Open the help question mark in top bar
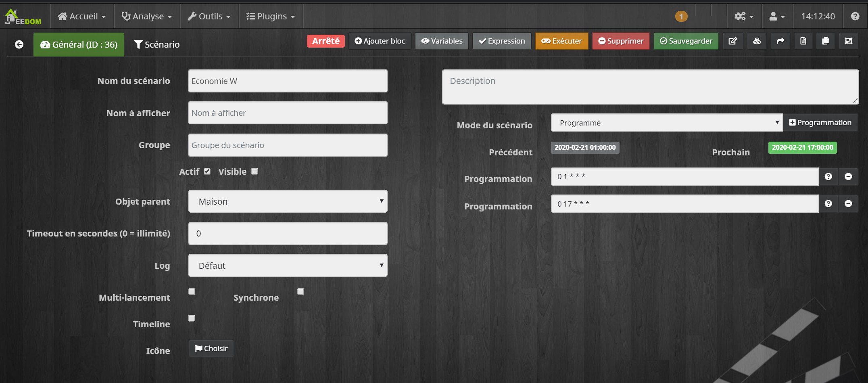Image resolution: width=868 pixels, height=383 pixels. (855, 17)
